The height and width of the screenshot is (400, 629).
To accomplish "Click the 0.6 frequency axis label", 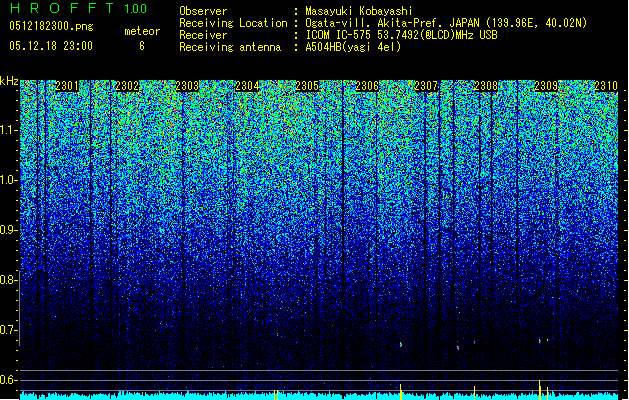I will click(x=8, y=380).
